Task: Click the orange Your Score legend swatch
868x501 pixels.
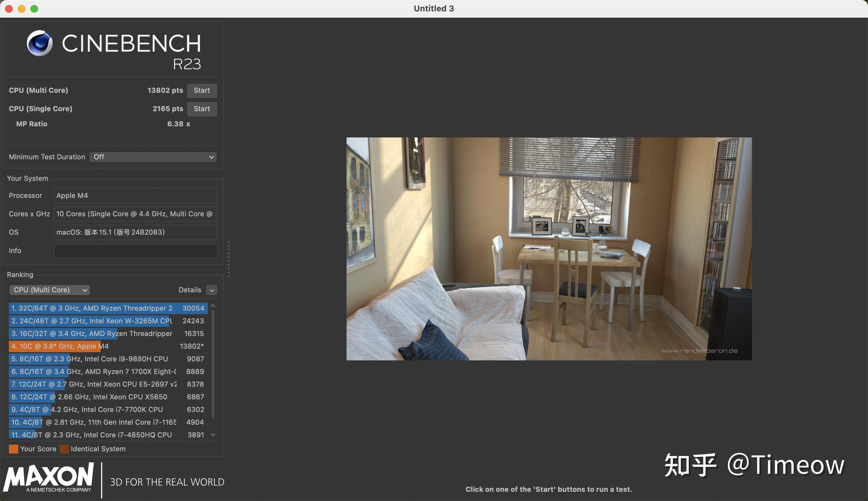Action: tap(13, 449)
